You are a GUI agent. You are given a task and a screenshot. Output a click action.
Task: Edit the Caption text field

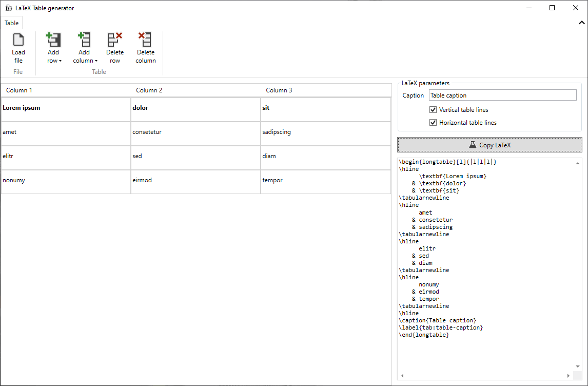pos(502,95)
